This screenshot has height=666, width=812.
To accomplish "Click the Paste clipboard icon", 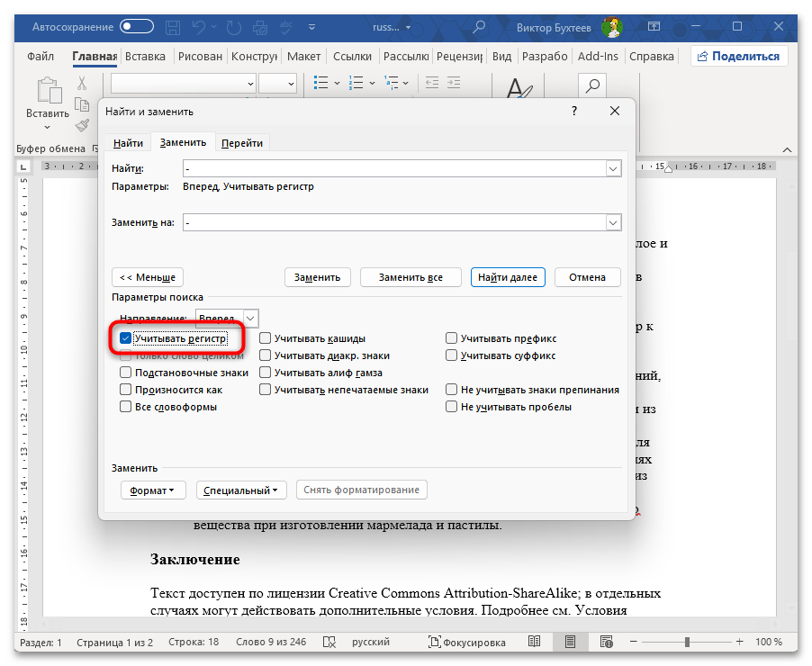I will 47,91.
